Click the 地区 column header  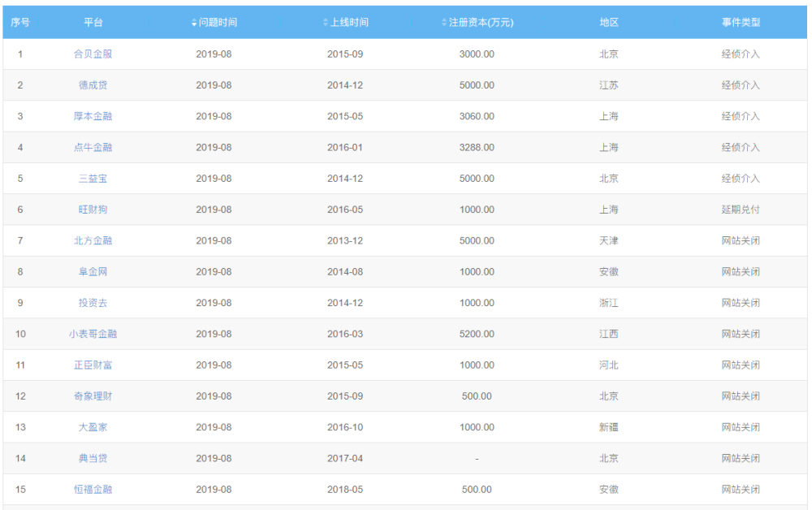coord(609,22)
